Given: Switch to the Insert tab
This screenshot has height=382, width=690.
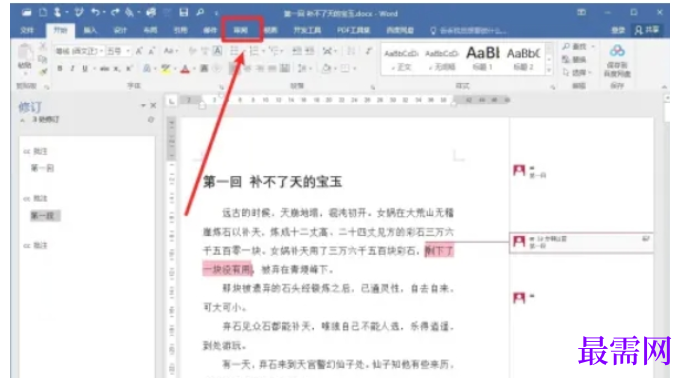Looking at the screenshot, I should click(x=90, y=30).
